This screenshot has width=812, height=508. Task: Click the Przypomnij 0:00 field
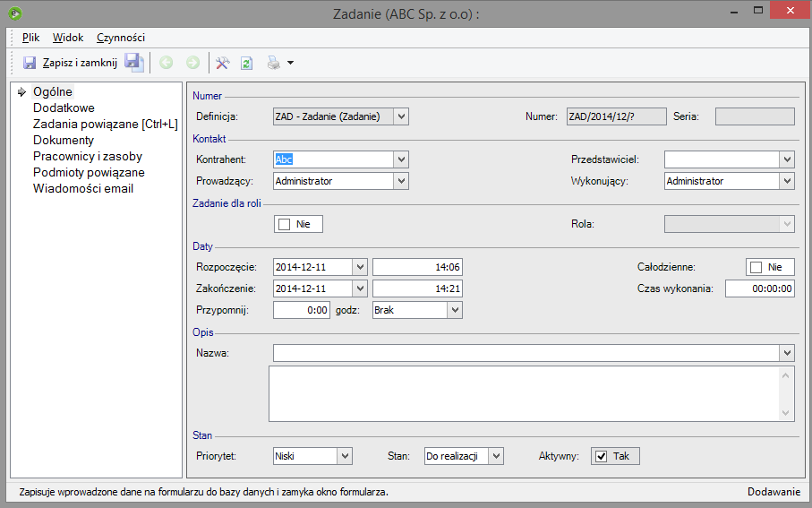pyautogui.click(x=302, y=310)
